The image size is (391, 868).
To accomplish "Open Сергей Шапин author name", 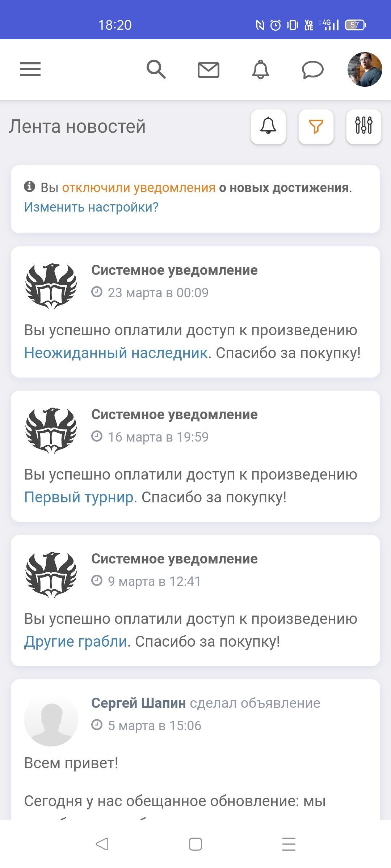I will tap(139, 703).
